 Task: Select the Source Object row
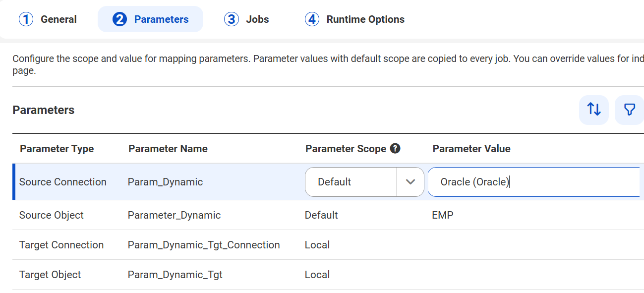click(328, 215)
